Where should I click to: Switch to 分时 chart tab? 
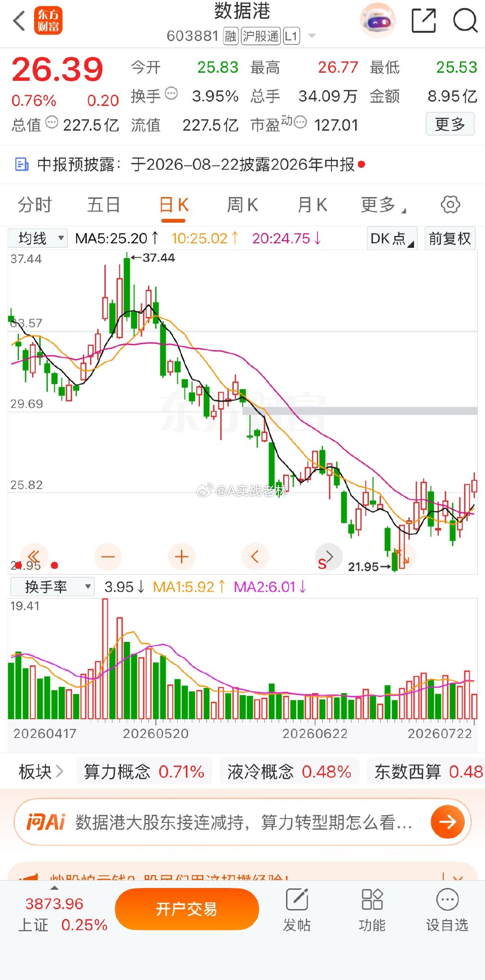point(35,205)
